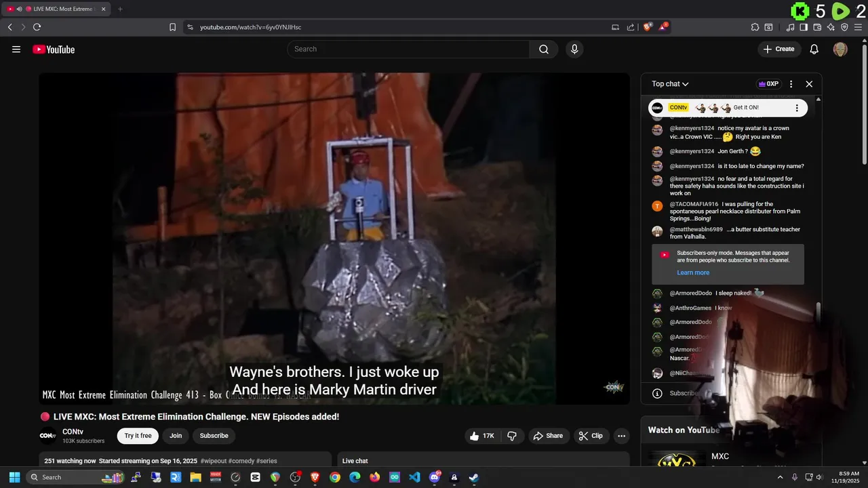This screenshot has height=488, width=868.
Task: Click the video player area
Action: click(334, 239)
